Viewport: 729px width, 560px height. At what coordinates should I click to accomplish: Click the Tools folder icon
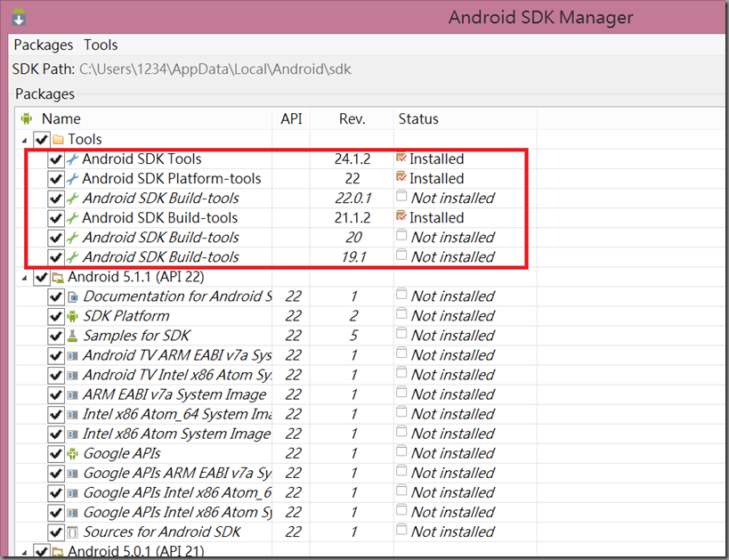(x=58, y=140)
